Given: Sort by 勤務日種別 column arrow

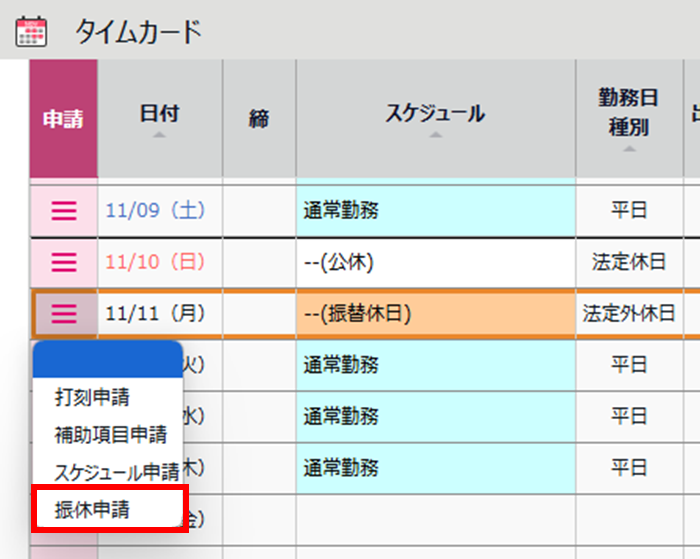Looking at the screenshot, I should coord(629,149).
